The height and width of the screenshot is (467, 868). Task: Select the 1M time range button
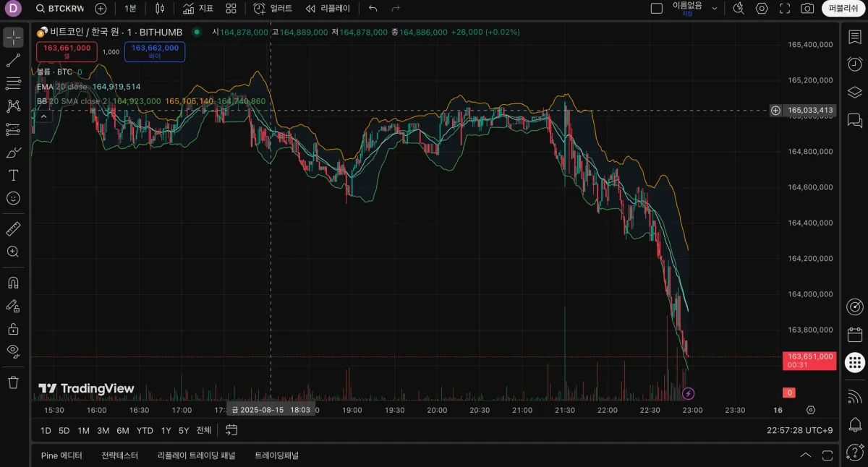click(83, 430)
